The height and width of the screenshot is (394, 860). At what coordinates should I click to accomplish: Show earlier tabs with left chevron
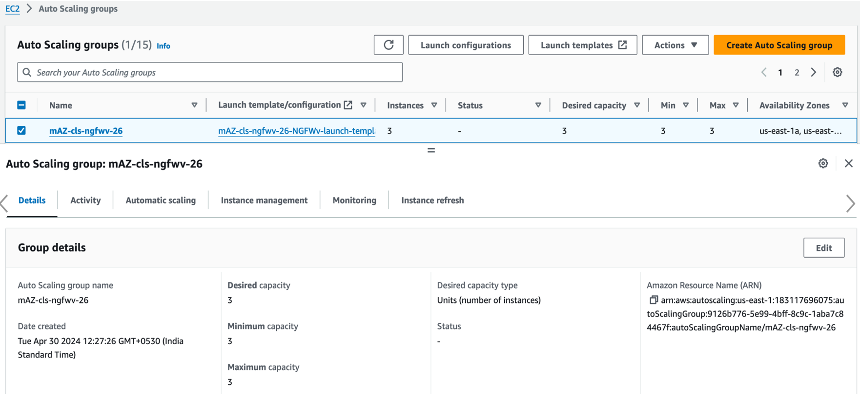coord(4,203)
